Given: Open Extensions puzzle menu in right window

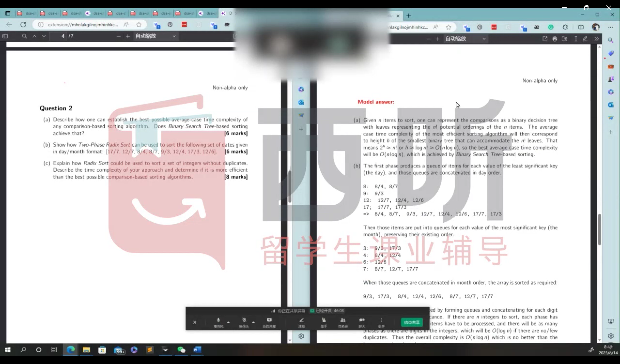Looking at the screenshot, I should click(565, 27).
